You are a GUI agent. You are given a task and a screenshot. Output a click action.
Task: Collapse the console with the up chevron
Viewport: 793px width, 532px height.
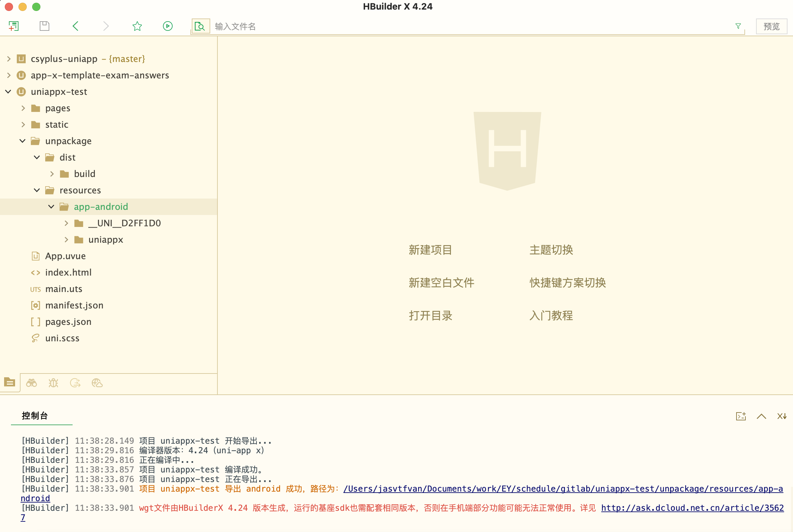coord(761,416)
